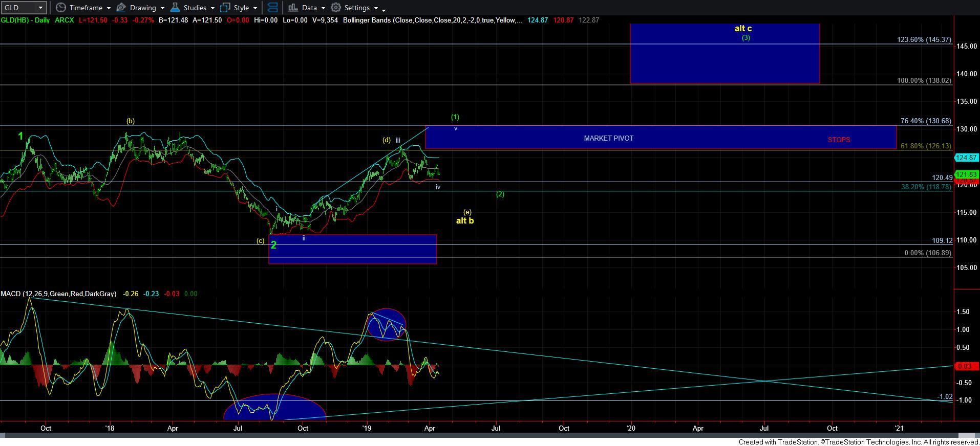Click the 76.40% (130.68) Fibonacci label
Screen dimensions: 980x446
[x=926, y=121]
